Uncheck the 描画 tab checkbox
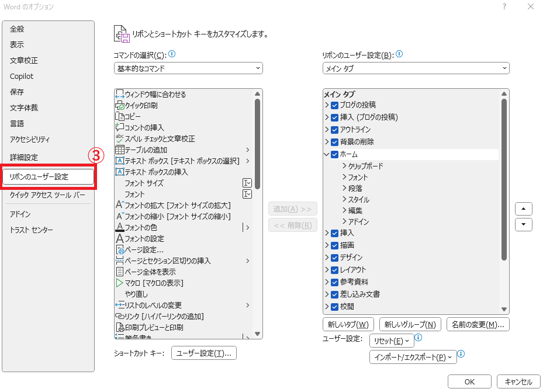 point(334,245)
